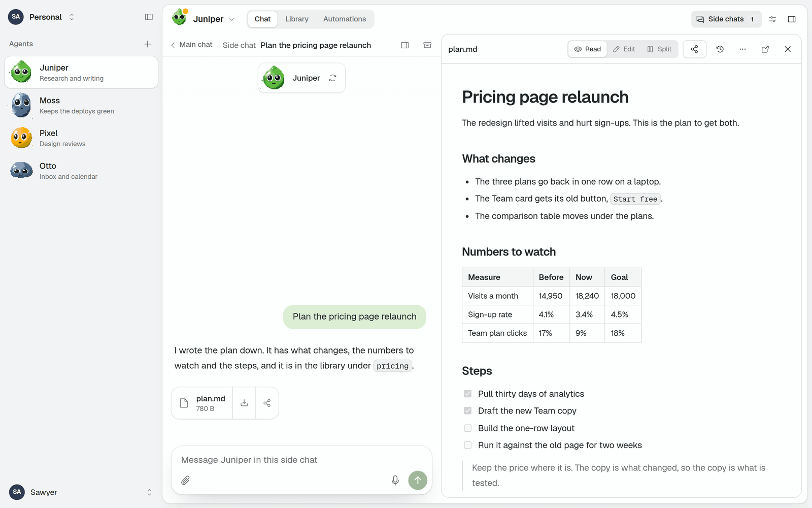Refresh the Juniper agent card
The image size is (812, 508).
333,78
